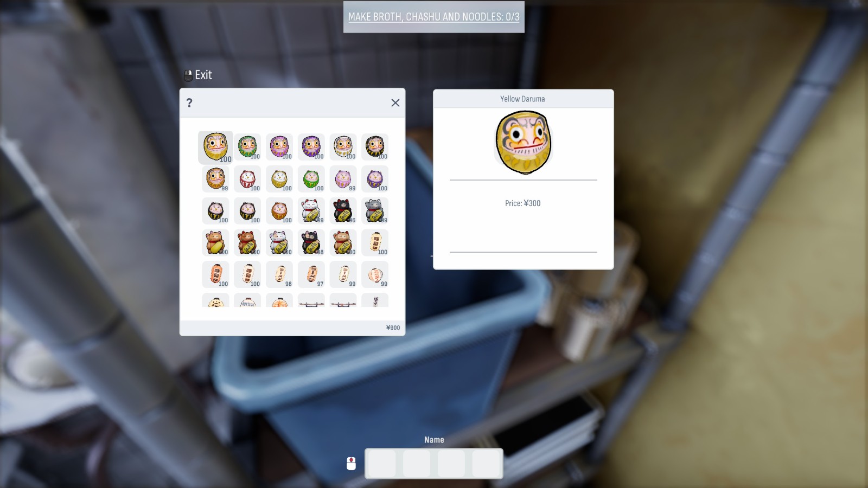Click the ¥900 balance text

393,328
